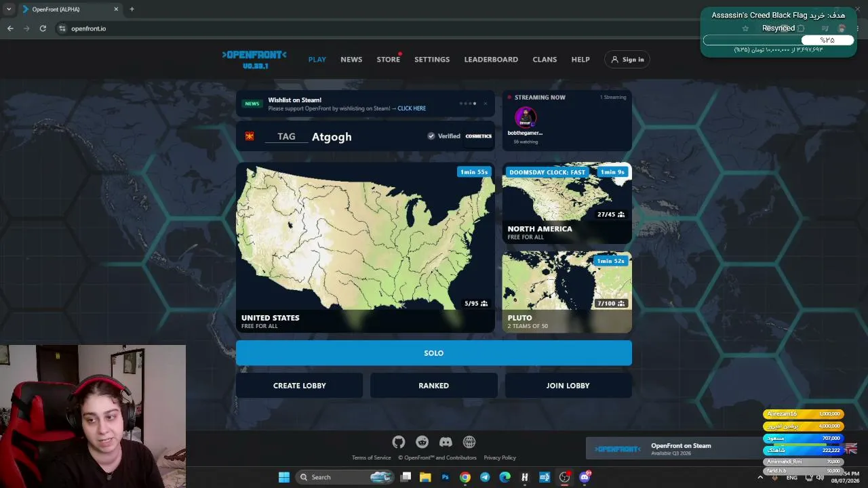Click the donation goal progress bar

[778, 40]
